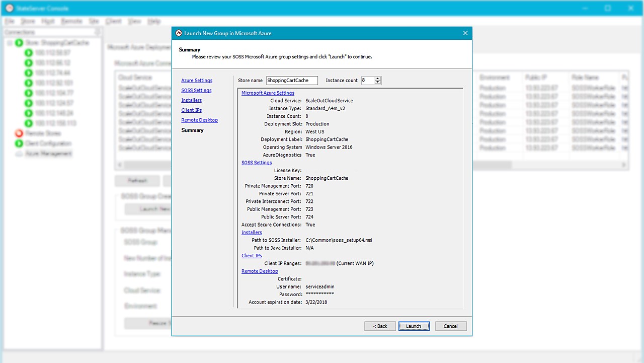The image size is (644, 363).
Task: Open Remote Desktop heading link above Certificate
Action: [x=260, y=271]
